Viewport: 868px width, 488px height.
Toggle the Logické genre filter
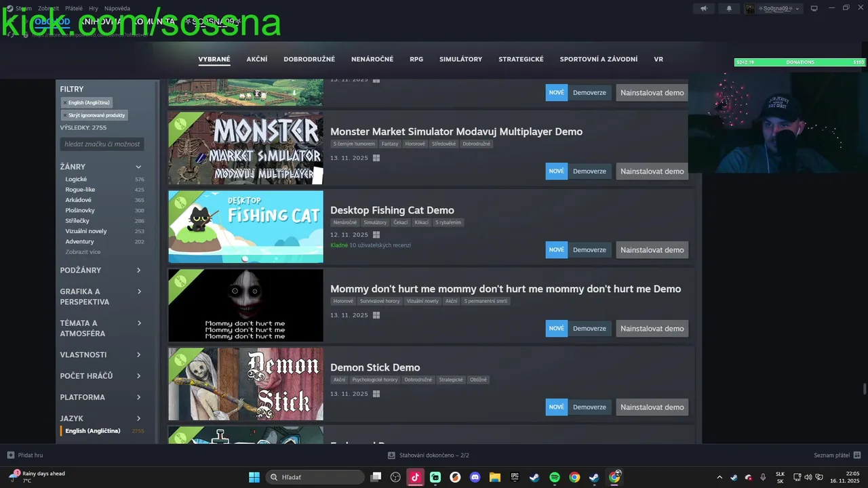103,180
